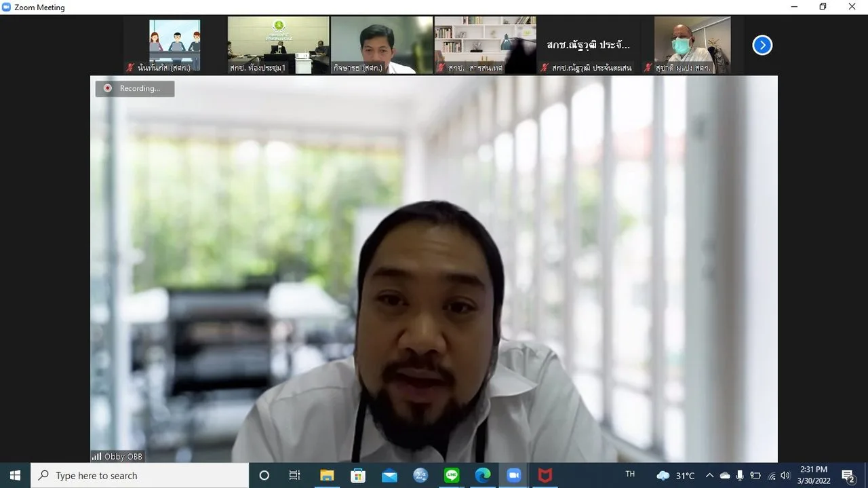The image size is (868, 488).
Task: Expand hidden system tray icons
Action: pos(710,476)
